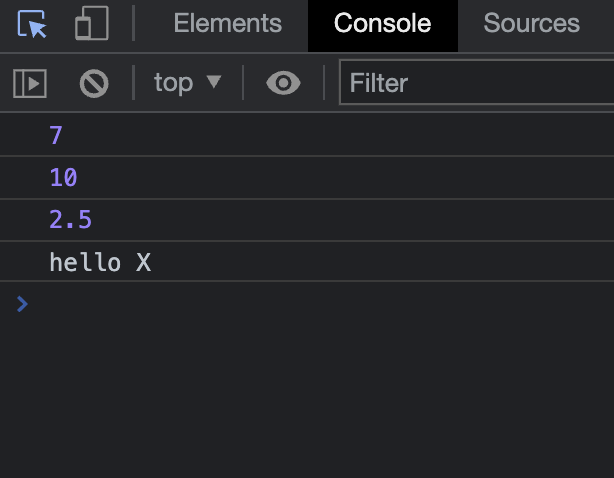Switch to the Elements tab
Viewport: 614px width, 478px height.
pos(227,24)
